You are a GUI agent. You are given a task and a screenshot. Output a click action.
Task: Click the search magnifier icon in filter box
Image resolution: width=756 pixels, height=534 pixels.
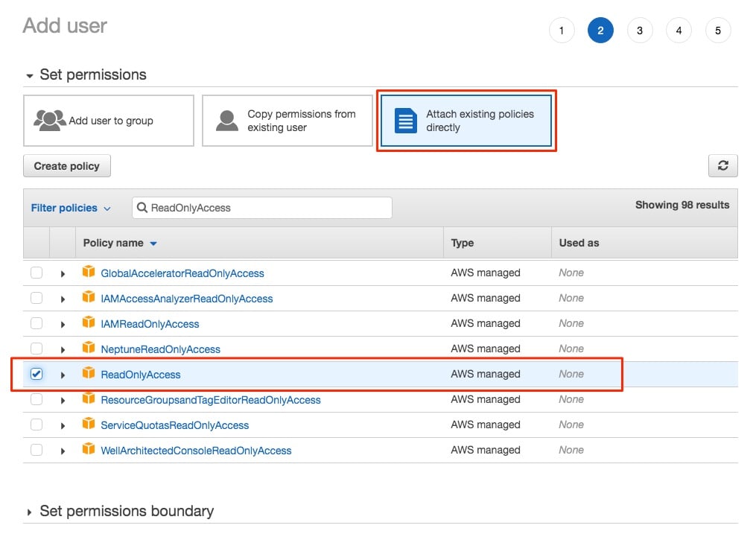[142, 208]
